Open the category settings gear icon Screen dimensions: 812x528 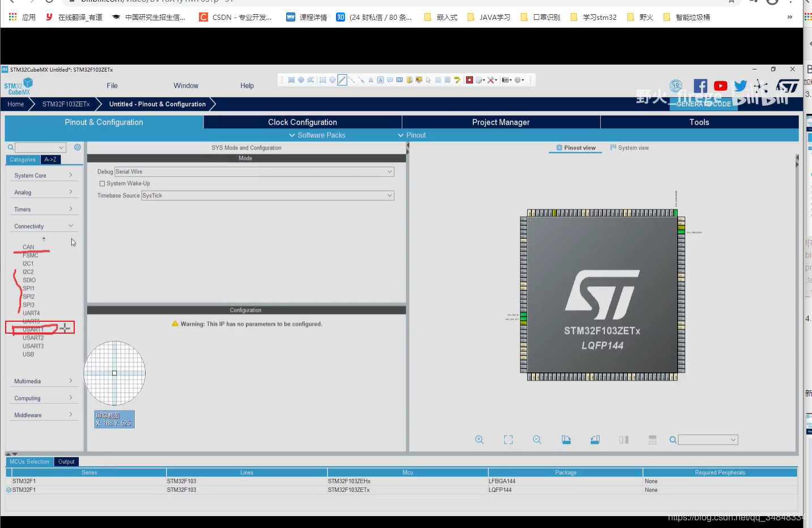(78, 147)
